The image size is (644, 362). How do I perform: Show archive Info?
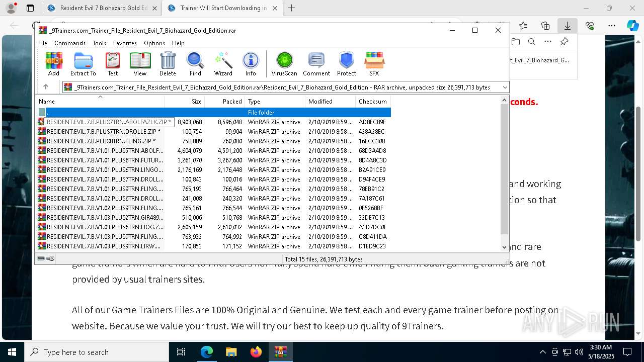(251, 64)
